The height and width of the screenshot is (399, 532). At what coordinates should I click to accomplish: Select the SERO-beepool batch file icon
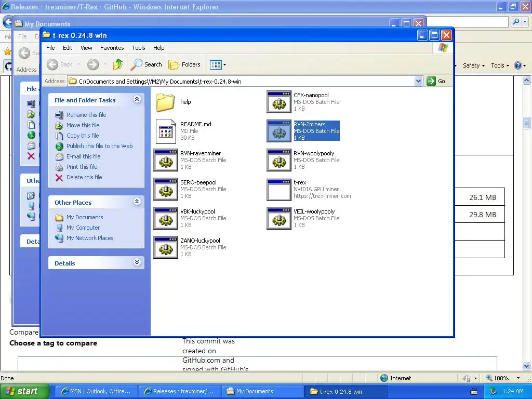coord(166,189)
